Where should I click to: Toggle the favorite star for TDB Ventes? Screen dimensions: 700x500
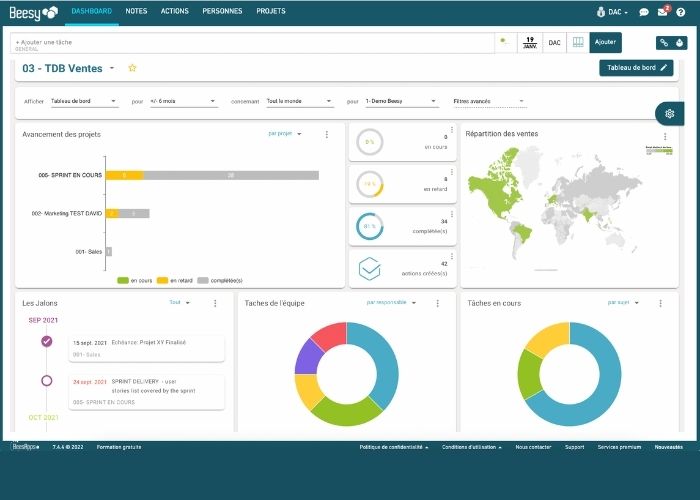pos(132,68)
